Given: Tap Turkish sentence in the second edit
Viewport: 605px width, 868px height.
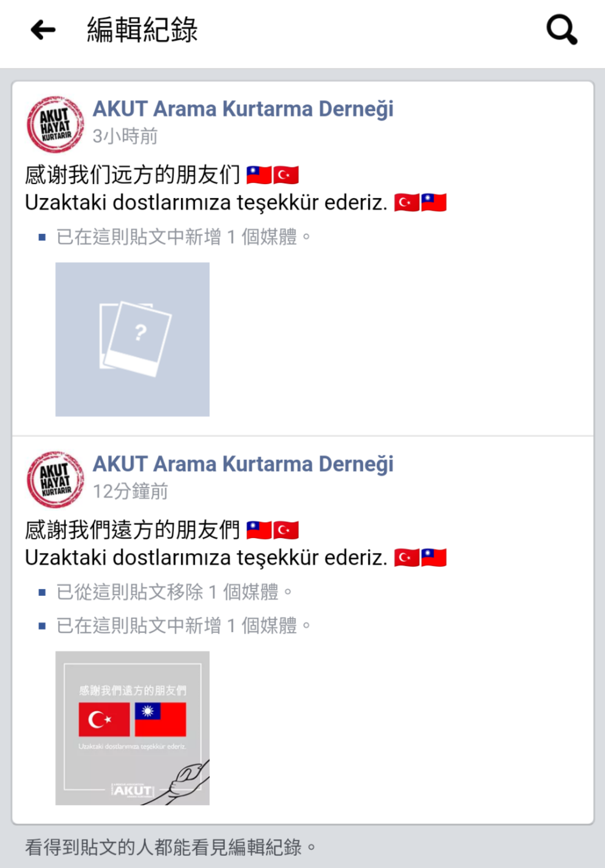Looking at the screenshot, I should 206,558.
